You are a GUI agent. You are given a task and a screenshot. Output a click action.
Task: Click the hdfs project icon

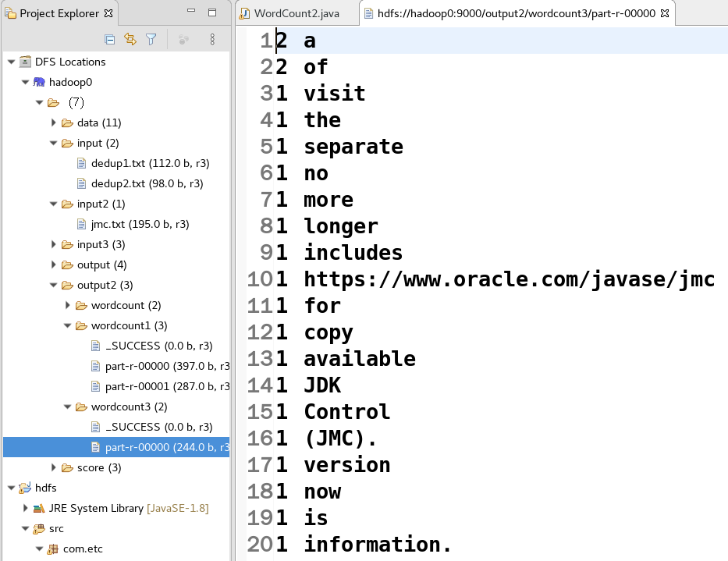point(25,488)
